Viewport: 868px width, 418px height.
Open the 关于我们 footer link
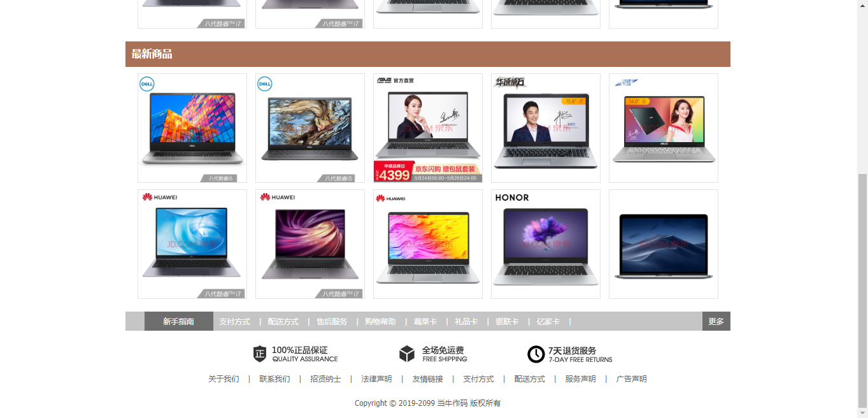224,379
